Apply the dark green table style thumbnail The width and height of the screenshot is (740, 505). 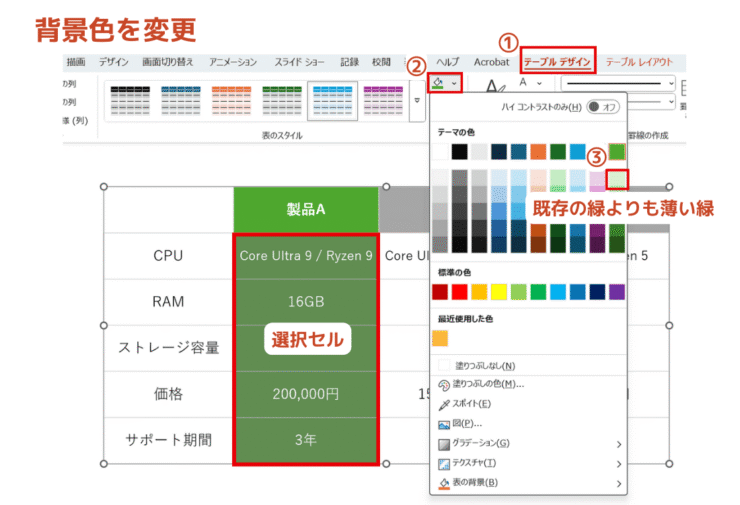pyautogui.click(x=282, y=101)
